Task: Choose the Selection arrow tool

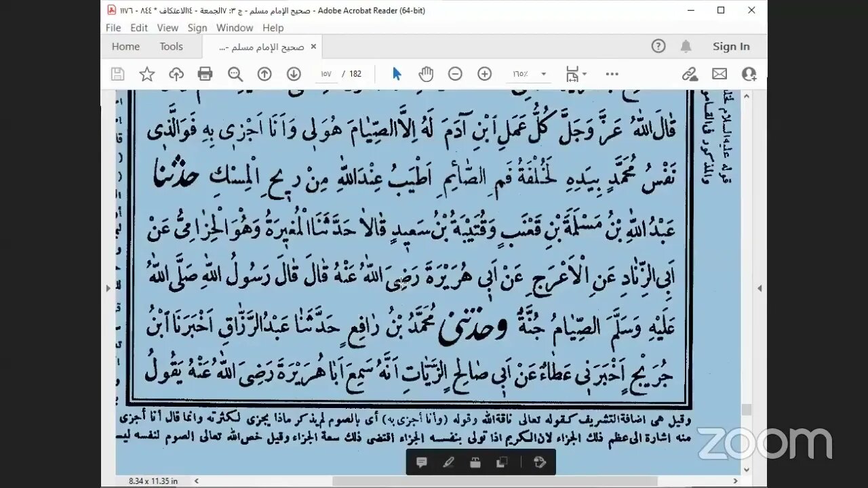Action: pos(397,74)
